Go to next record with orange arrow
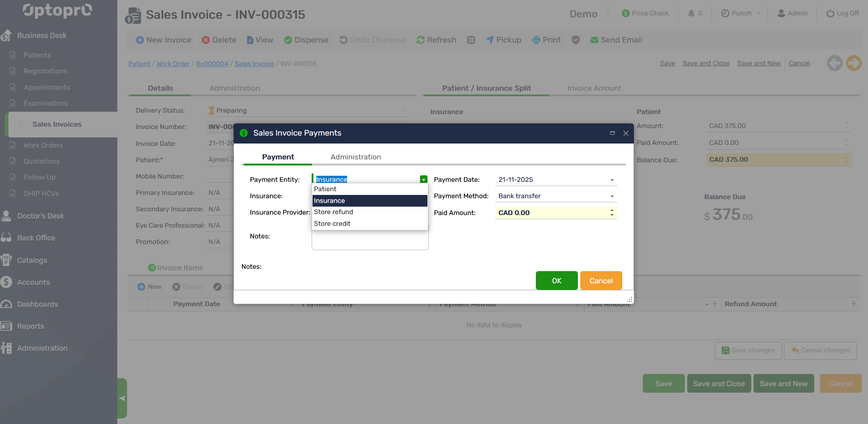868x424 pixels. pos(854,63)
